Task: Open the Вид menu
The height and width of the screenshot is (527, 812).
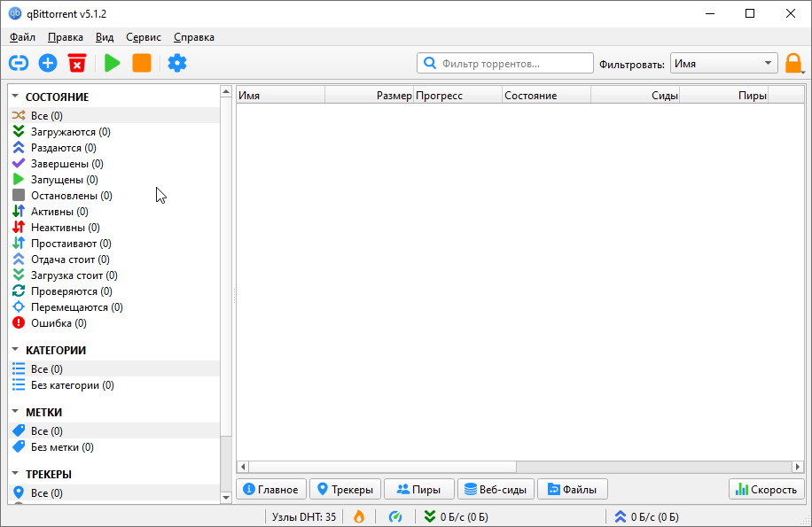Action: 105,37
